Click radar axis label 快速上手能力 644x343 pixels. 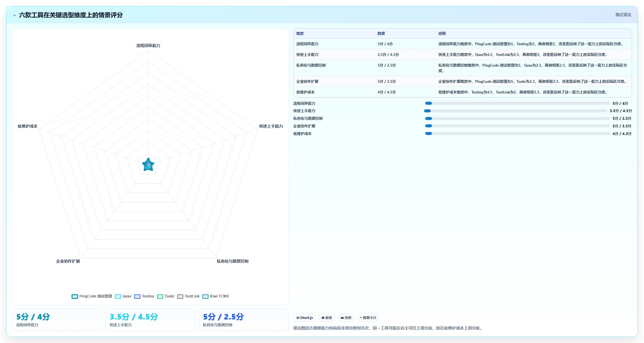click(271, 126)
